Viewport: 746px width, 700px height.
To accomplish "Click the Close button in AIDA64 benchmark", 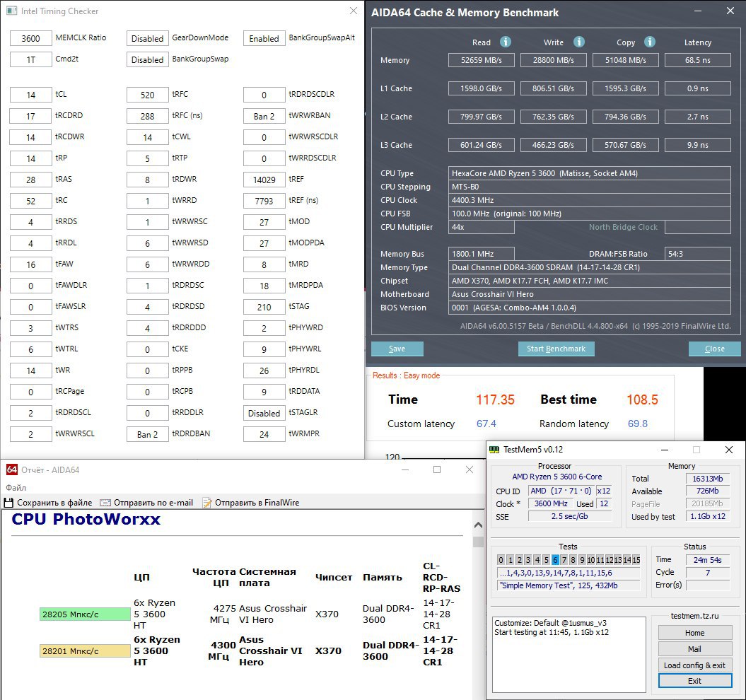I will coord(714,349).
